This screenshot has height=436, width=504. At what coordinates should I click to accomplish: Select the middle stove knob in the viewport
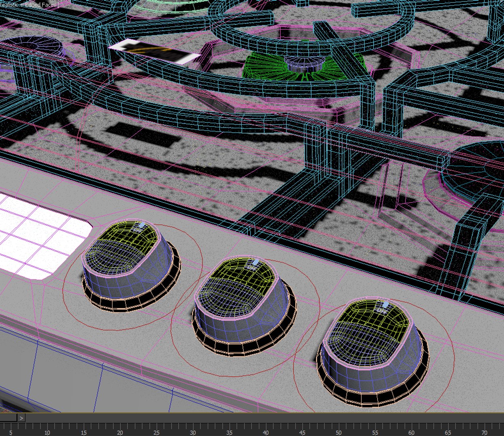click(x=244, y=306)
